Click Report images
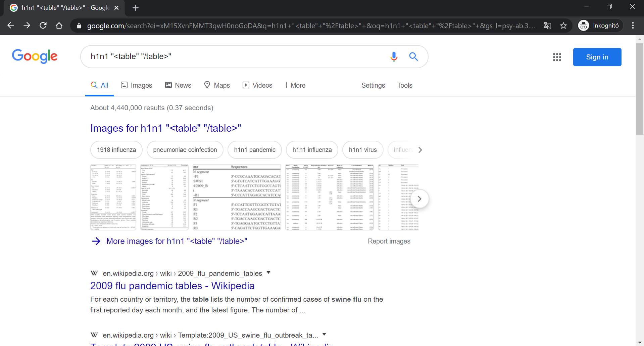Viewport: 644px width, 346px height. (x=389, y=241)
